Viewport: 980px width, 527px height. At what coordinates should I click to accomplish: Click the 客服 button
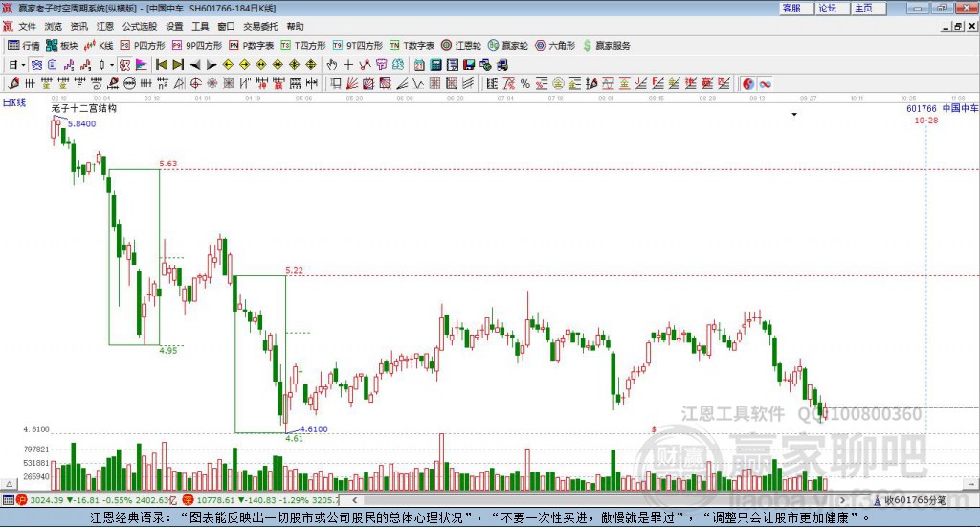(x=795, y=8)
